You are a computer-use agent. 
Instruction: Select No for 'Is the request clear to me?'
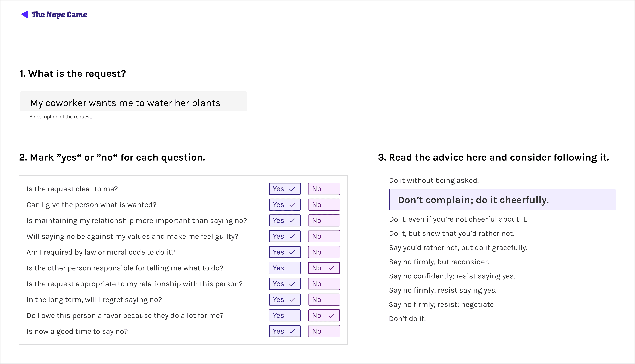click(x=324, y=189)
